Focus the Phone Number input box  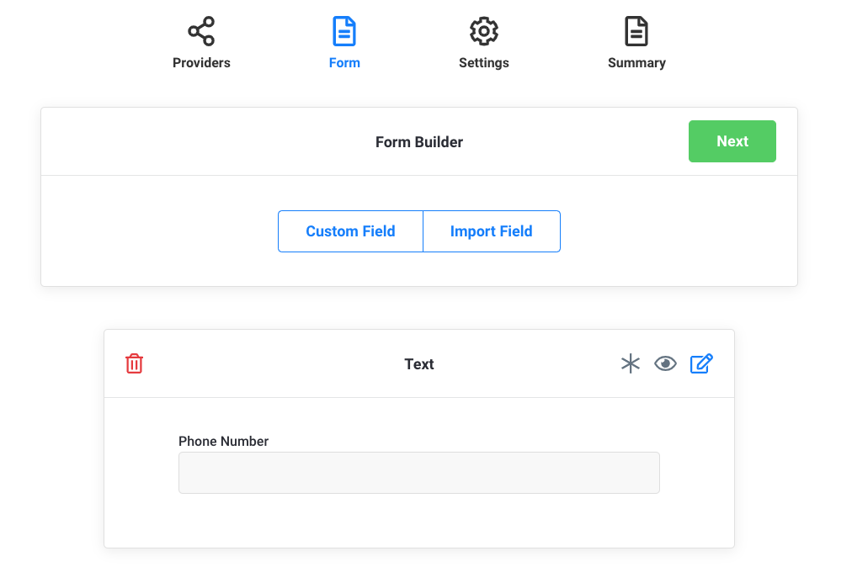pyautogui.click(x=418, y=473)
